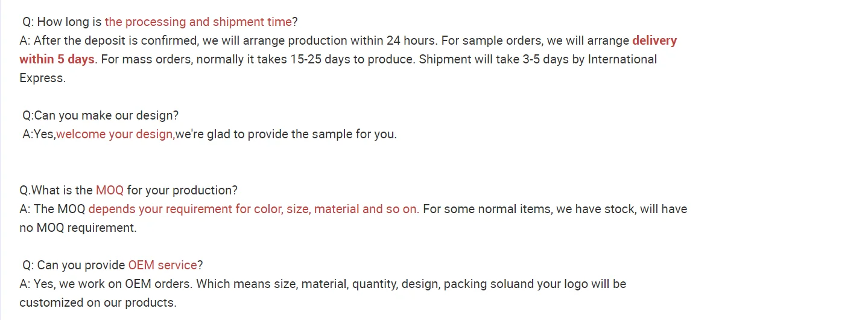Click the bold red word 'delivery'
868x320 pixels.
pos(654,40)
